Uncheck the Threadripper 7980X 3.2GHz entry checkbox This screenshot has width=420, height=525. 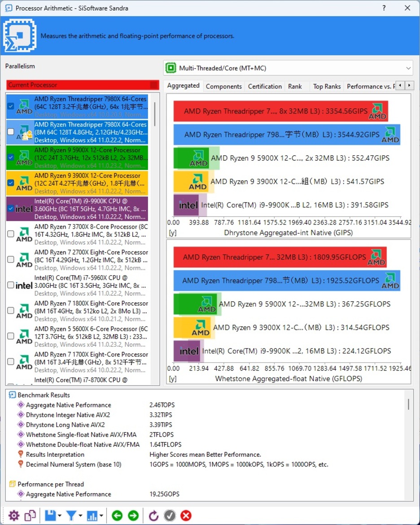[11, 106]
